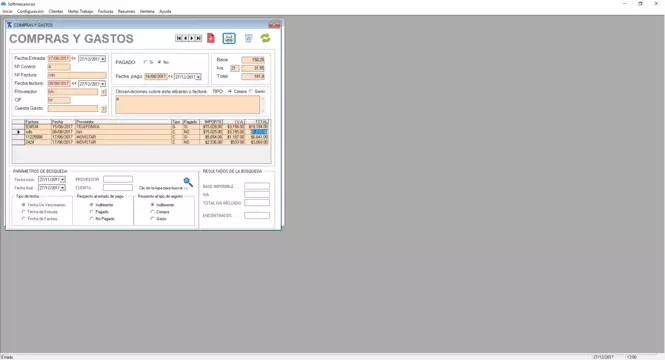Open the Fecha inicio search date dropdown

pos(62,179)
